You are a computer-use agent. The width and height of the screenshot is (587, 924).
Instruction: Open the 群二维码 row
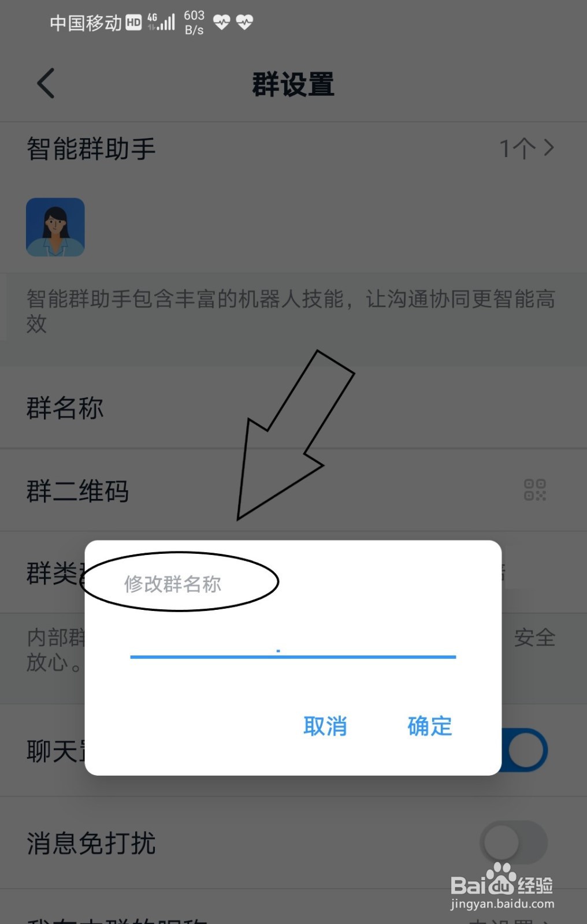pyautogui.click(x=293, y=490)
